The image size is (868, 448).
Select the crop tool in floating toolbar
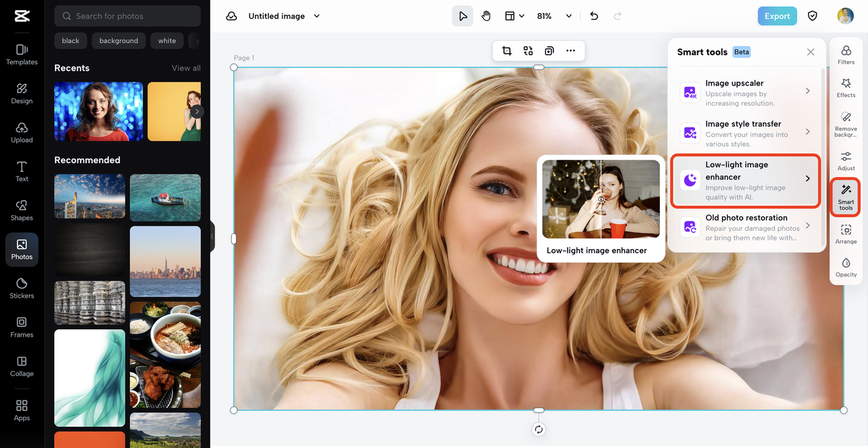click(507, 51)
